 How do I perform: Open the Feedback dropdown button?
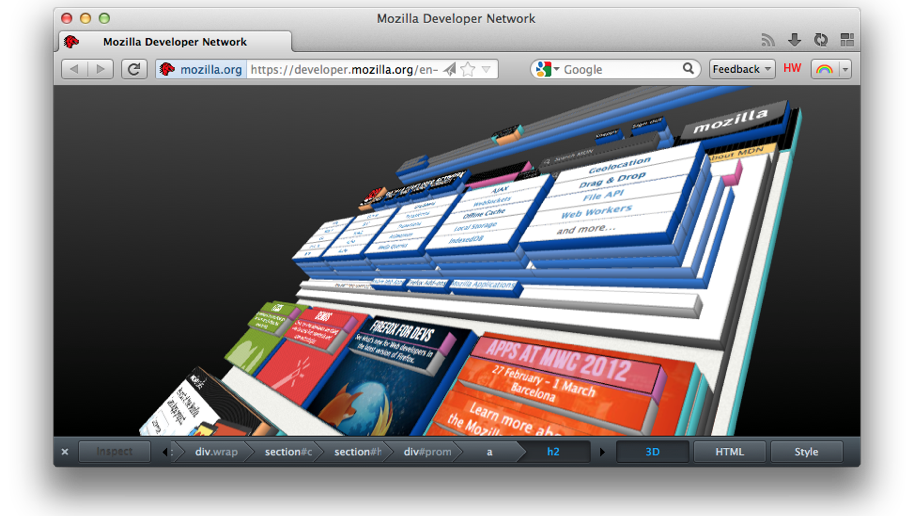tap(741, 69)
